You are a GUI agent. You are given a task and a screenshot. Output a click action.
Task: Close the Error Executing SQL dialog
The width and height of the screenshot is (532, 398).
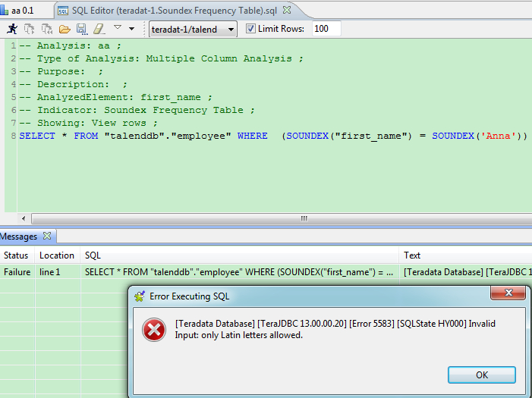pos(508,294)
